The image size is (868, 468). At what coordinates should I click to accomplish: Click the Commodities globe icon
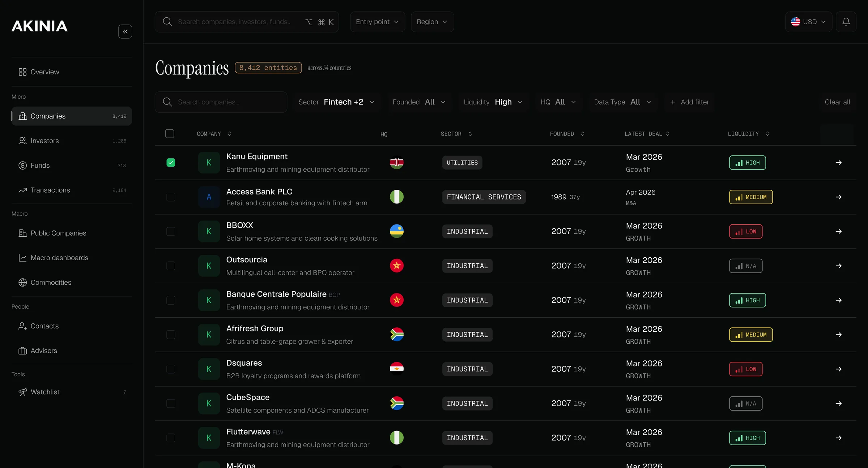tap(22, 282)
